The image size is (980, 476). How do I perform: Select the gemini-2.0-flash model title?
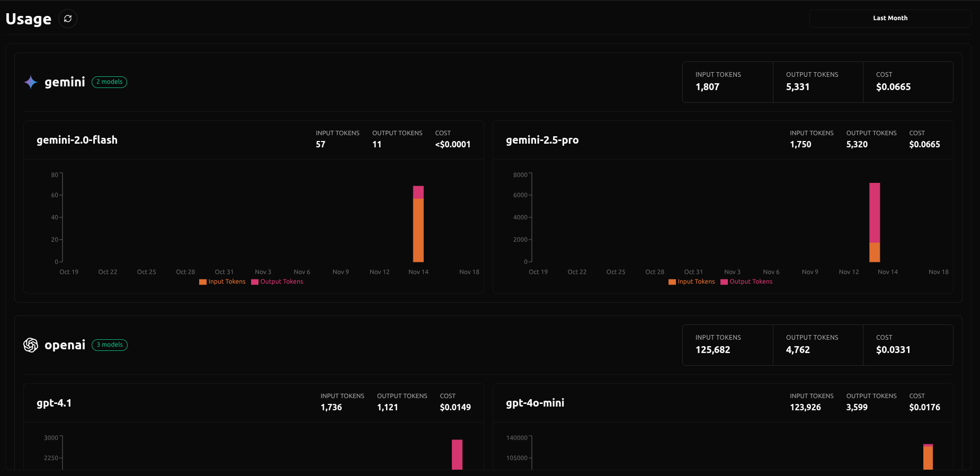[x=77, y=140]
